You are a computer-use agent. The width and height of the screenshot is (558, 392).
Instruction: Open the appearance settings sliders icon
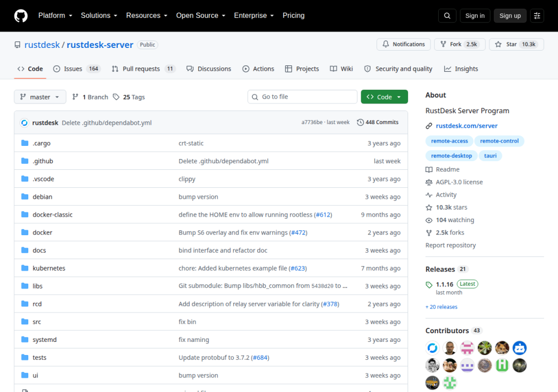coord(537,16)
